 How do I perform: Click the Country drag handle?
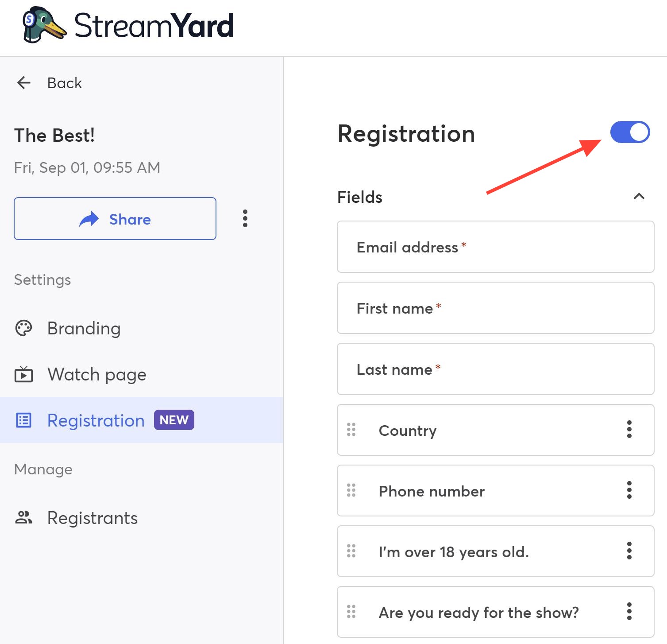pyautogui.click(x=351, y=430)
